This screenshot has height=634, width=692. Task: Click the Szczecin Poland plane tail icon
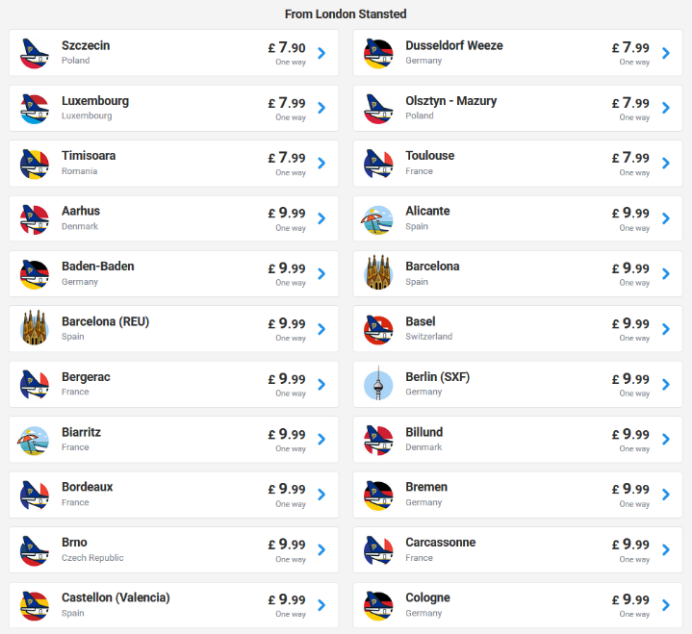[x=34, y=53]
